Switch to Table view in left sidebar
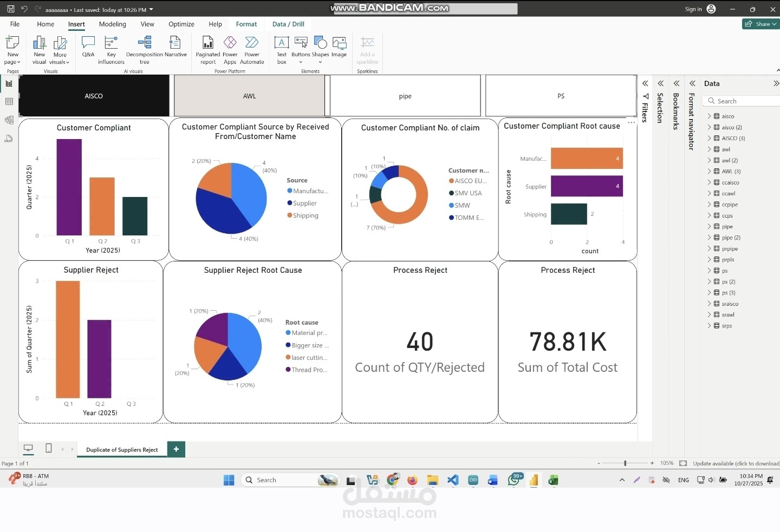The width and height of the screenshot is (780, 532). (x=9, y=102)
